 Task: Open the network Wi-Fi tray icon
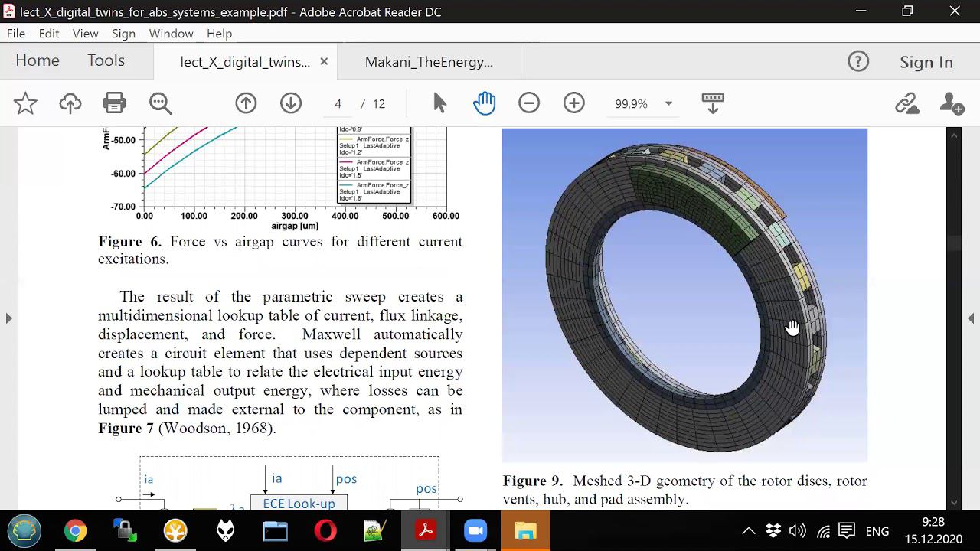pyautogui.click(x=823, y=531)
